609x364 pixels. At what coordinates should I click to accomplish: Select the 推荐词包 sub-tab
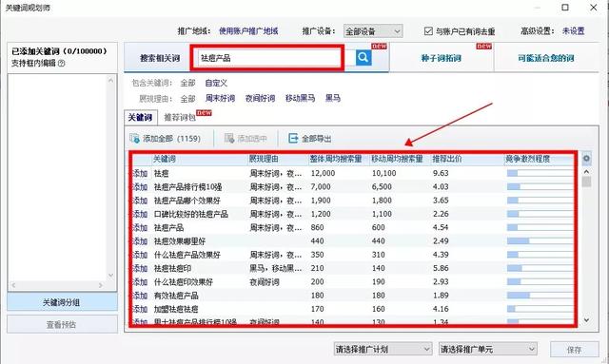[x=180, y=117]
